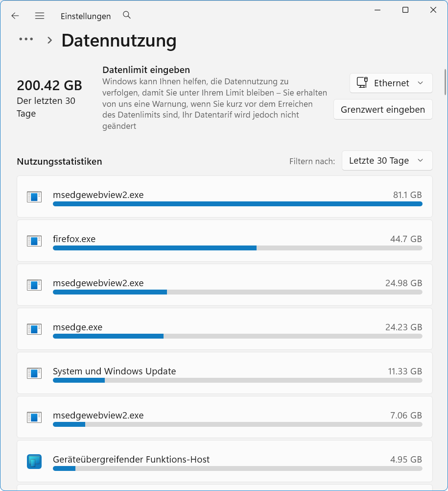This screenshot has width=448, height=491.
Task: Click the Einstellungen title text
Action: (x=86, y=16)
